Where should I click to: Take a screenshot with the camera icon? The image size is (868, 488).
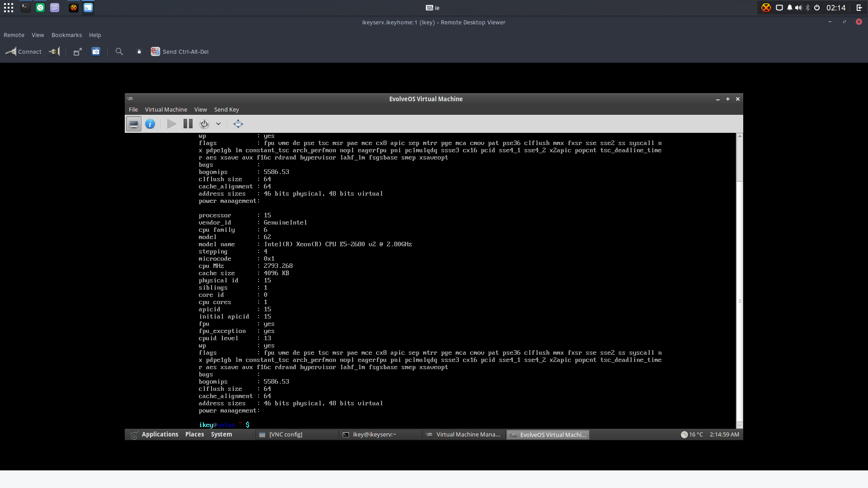point(96,52)
